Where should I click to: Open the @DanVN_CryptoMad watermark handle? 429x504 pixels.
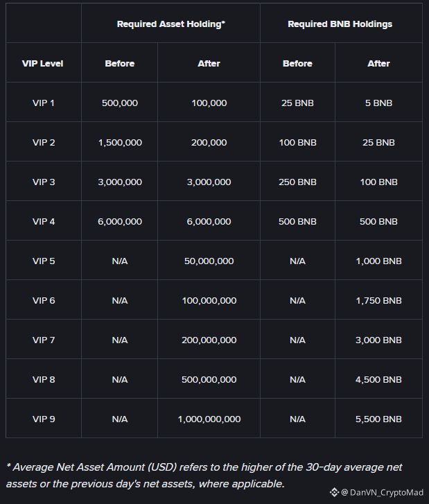pos(382,492)
